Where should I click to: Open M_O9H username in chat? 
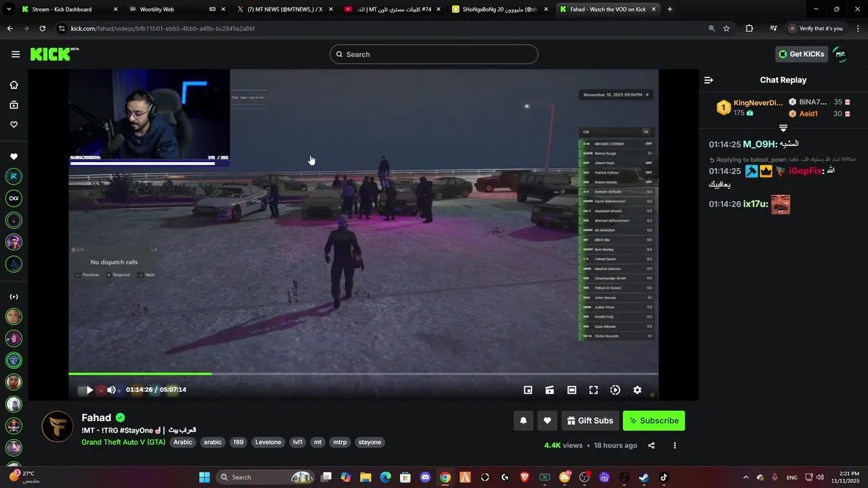(x=759, y=144)
